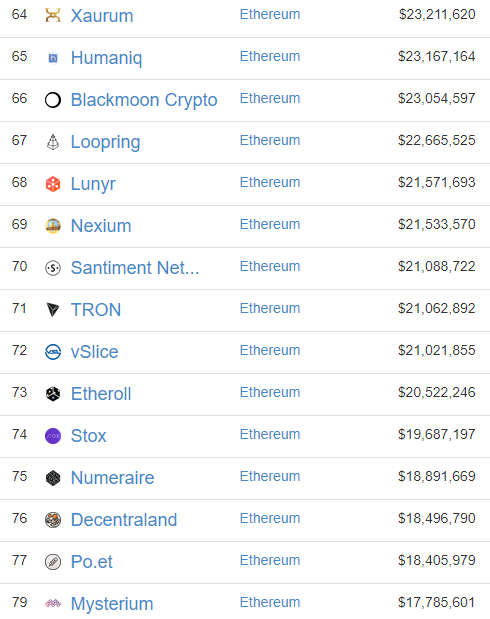Click the TRON triangle logo icon
This screenshot has width=490, height=619.
53,310
